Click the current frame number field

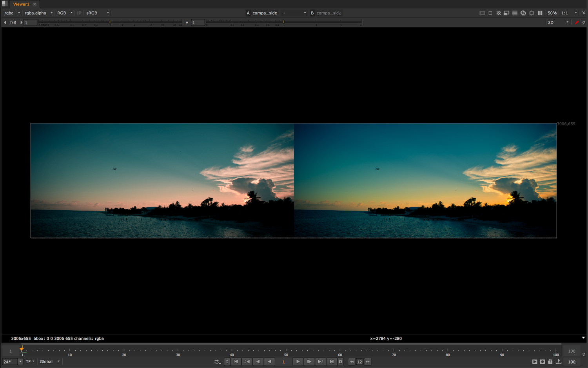(x=283, y=362)
